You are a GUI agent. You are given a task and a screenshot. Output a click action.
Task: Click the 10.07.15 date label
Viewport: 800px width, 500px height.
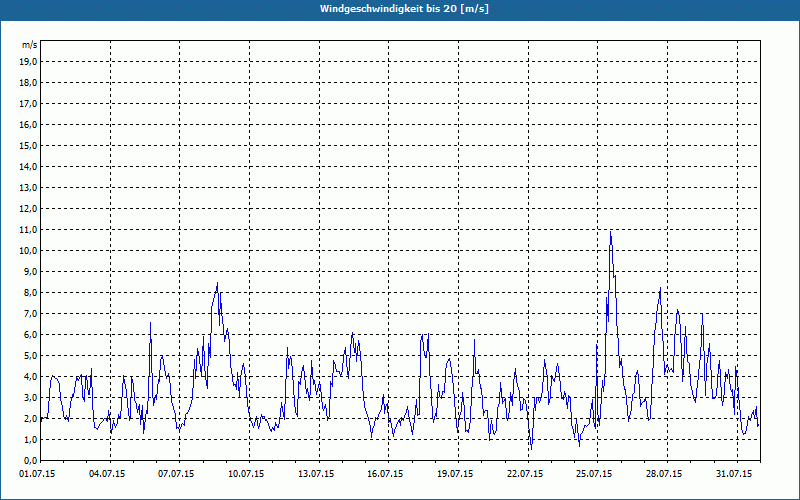coord(246,474)
